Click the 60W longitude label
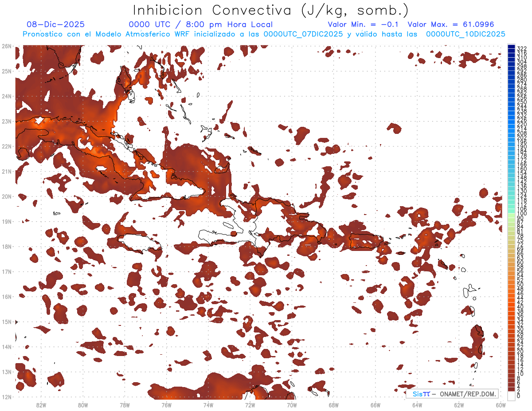The height and width of the screenshot is (411, 532). tap(501, 405)
